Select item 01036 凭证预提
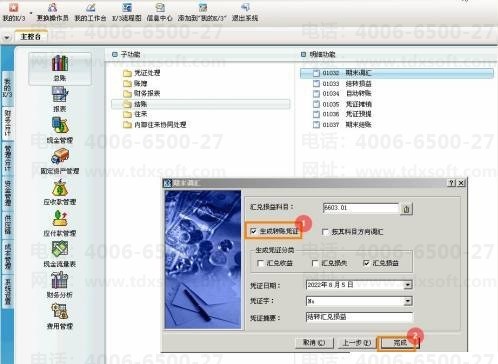Screen dimensions: 498x364 click(x=342, y=114)
